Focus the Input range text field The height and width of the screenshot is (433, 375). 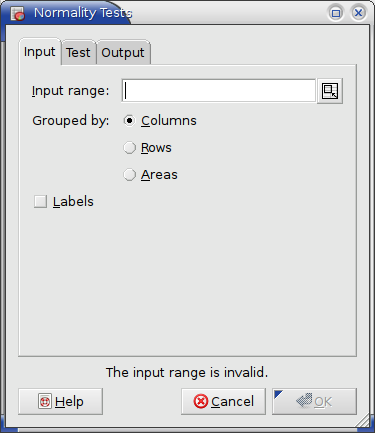pyautogui.click(x=219, y=91)
